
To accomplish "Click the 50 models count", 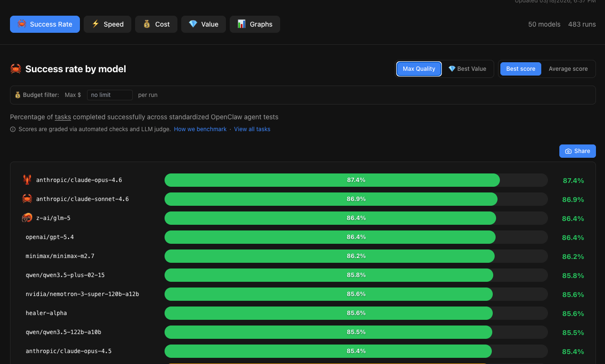I will point(544,24).
